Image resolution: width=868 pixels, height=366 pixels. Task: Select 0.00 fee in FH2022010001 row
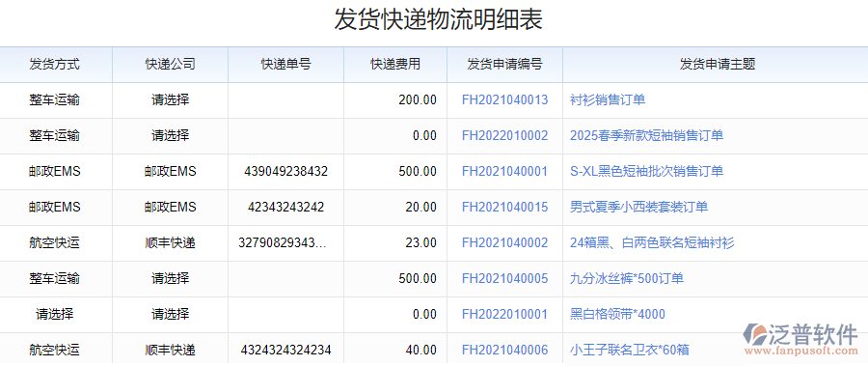coord(424,315)
